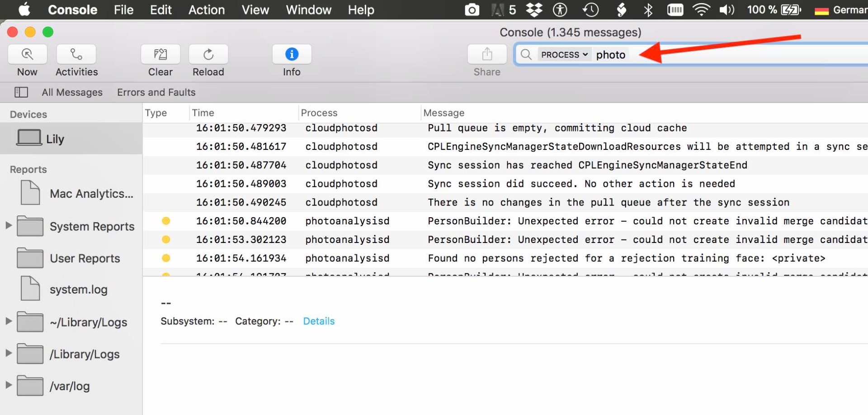
Task: Click the Details link
Action: [319, 321]
